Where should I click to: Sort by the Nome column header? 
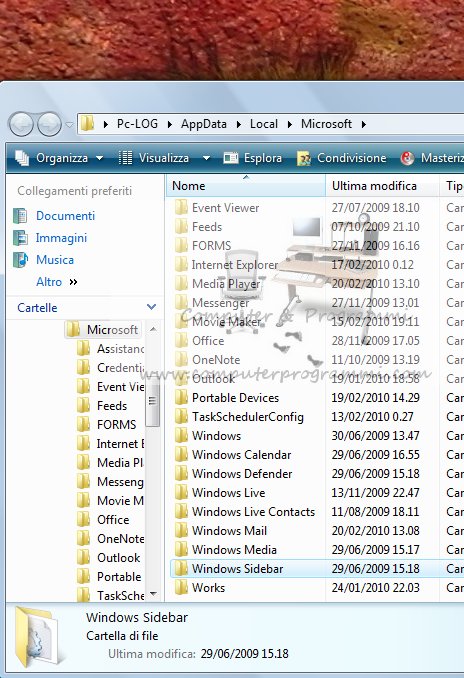245,186
